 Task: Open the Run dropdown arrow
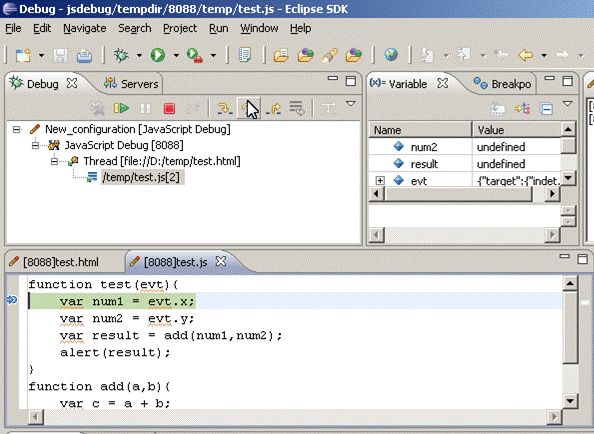[x=176, y=56]
